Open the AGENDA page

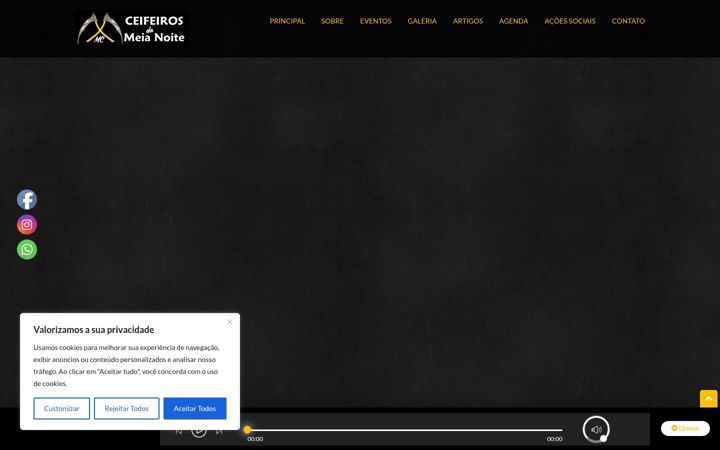click(x=513, y=21)
